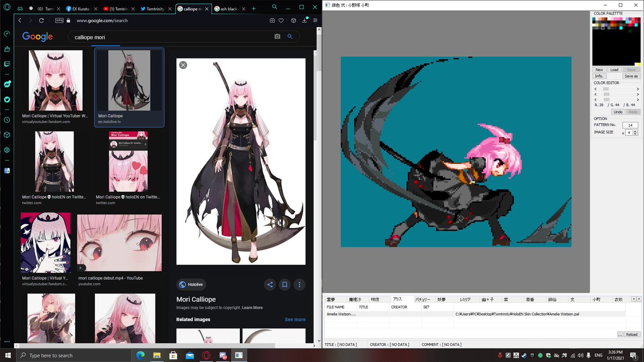Click Windows taskbar search box
The image size is (644, 362).
point(75,355)
